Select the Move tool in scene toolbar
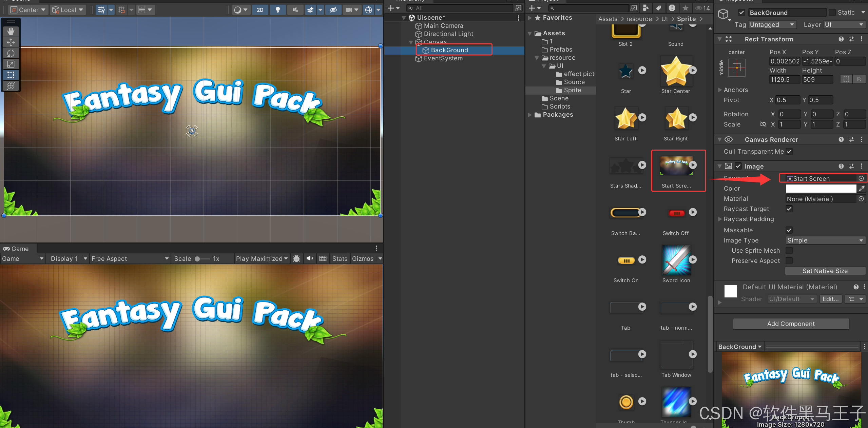The image size is (868, 428). coord(11,42)
